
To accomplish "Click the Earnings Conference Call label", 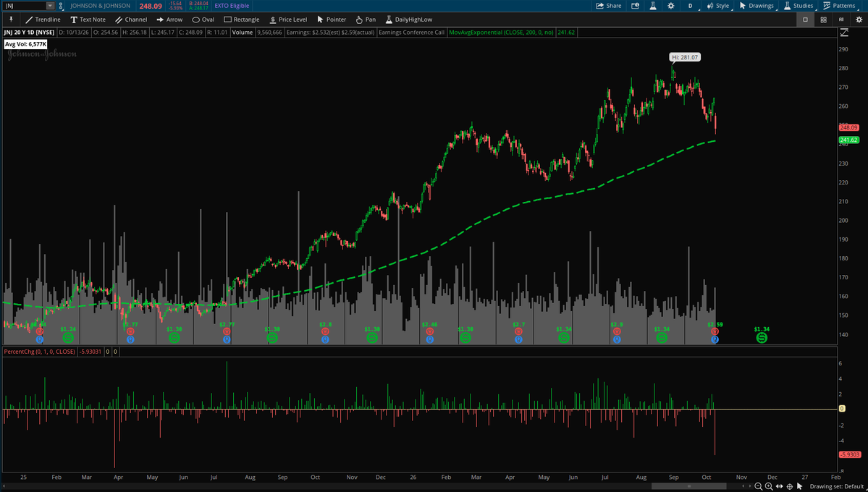I will point(411,33).
